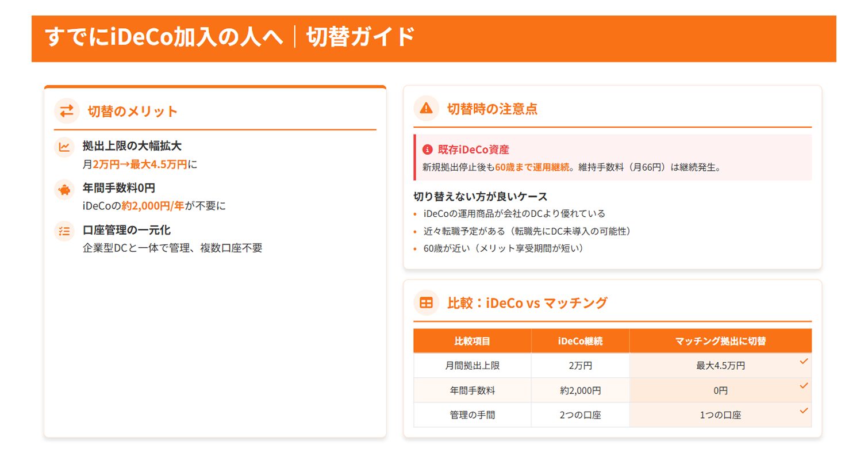Click the highlighted text 約2,000円/年
Image resolution: width=868 pixels, height=460 pixels.
153,206
